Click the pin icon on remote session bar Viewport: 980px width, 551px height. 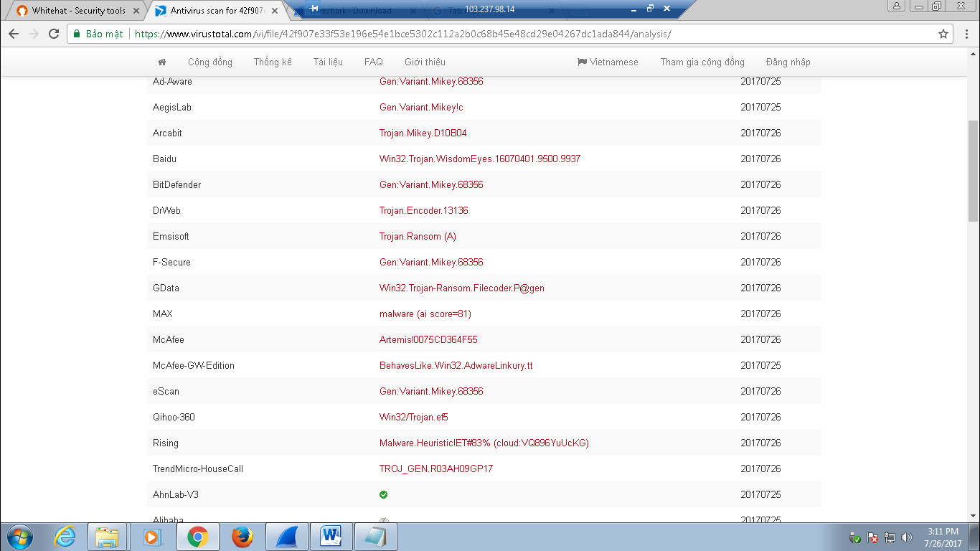click(314, 9)
